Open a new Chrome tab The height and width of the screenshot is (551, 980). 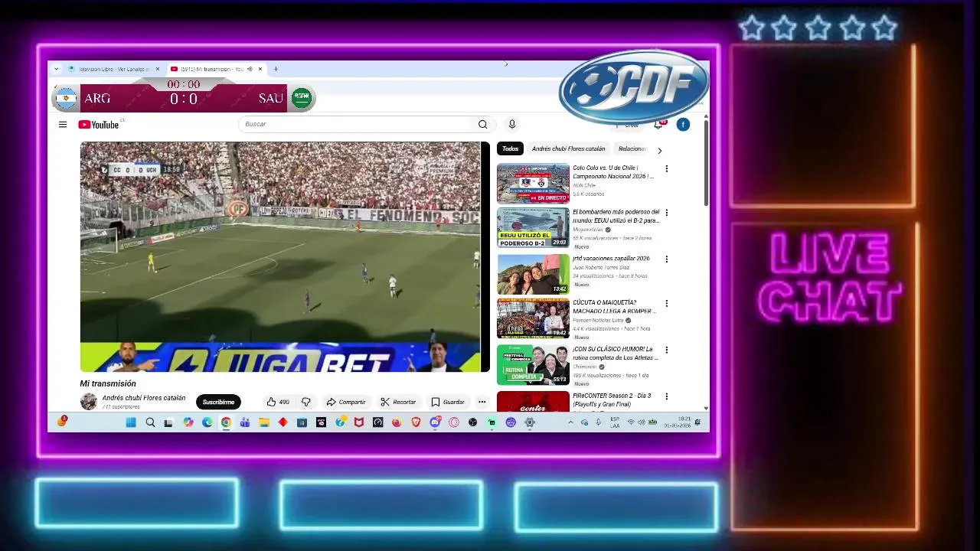(x=276, y=69)
